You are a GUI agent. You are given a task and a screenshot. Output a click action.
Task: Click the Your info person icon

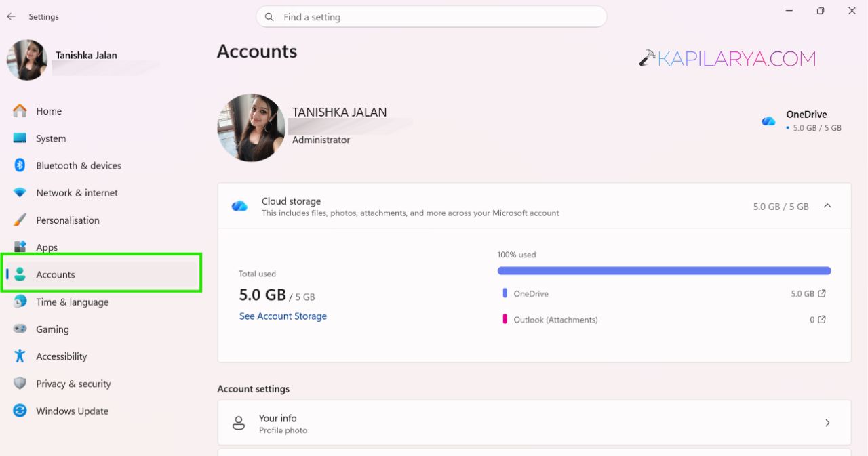[239, 423]
